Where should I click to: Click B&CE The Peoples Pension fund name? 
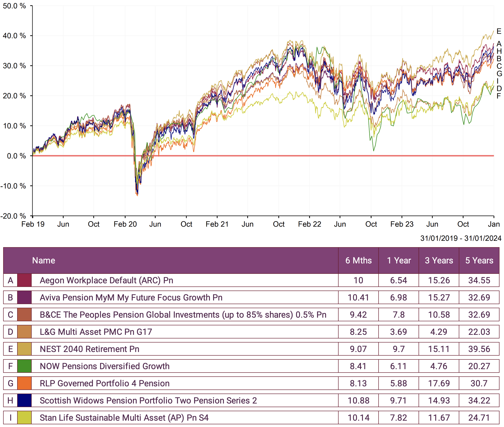(183, 315)
